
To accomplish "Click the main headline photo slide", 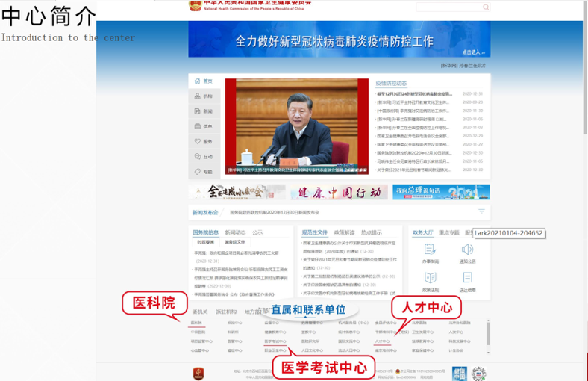I will pyautogui.click(x=297, y=126).
